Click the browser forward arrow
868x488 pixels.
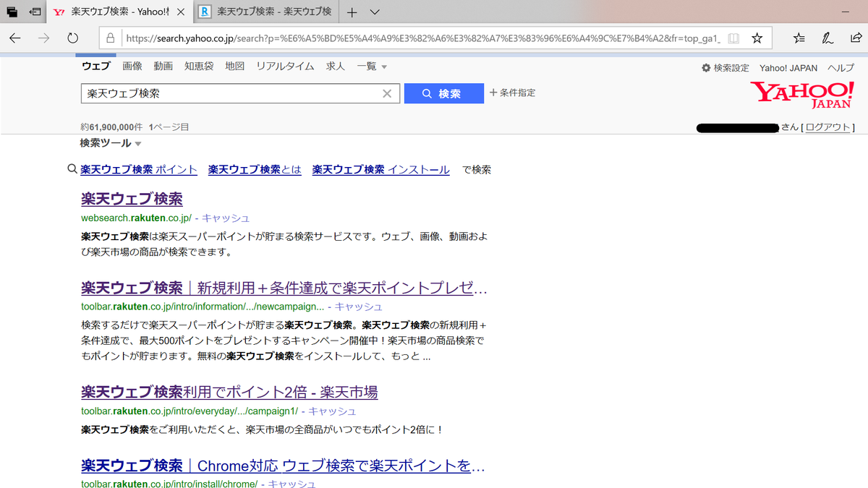tap(43, 38)
